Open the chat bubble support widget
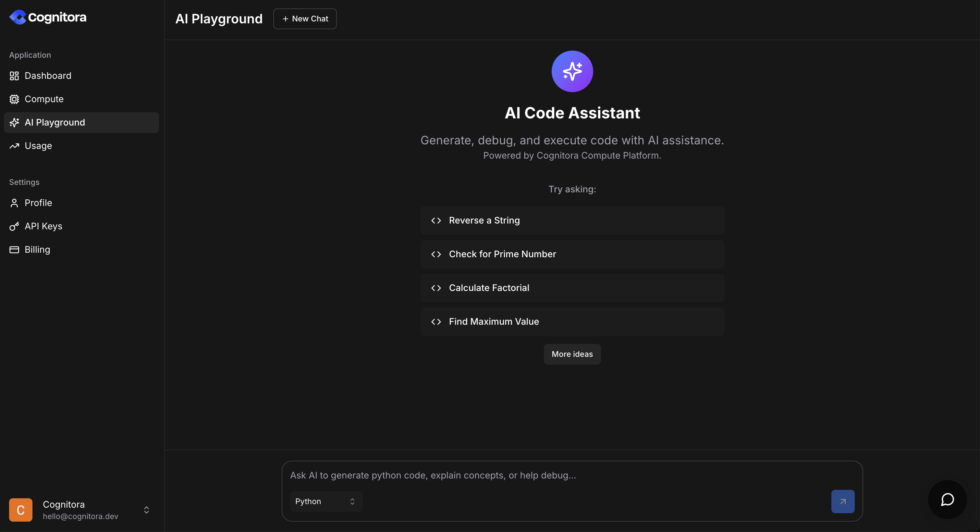980x532 pixels. click(x=947, y=499)
